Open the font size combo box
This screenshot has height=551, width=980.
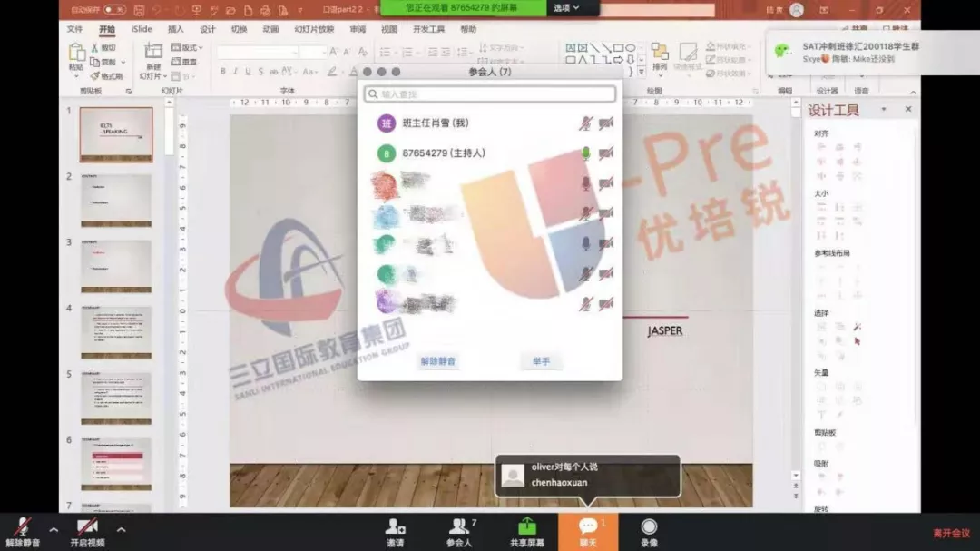pyautogui.click(x=313, y=52)
